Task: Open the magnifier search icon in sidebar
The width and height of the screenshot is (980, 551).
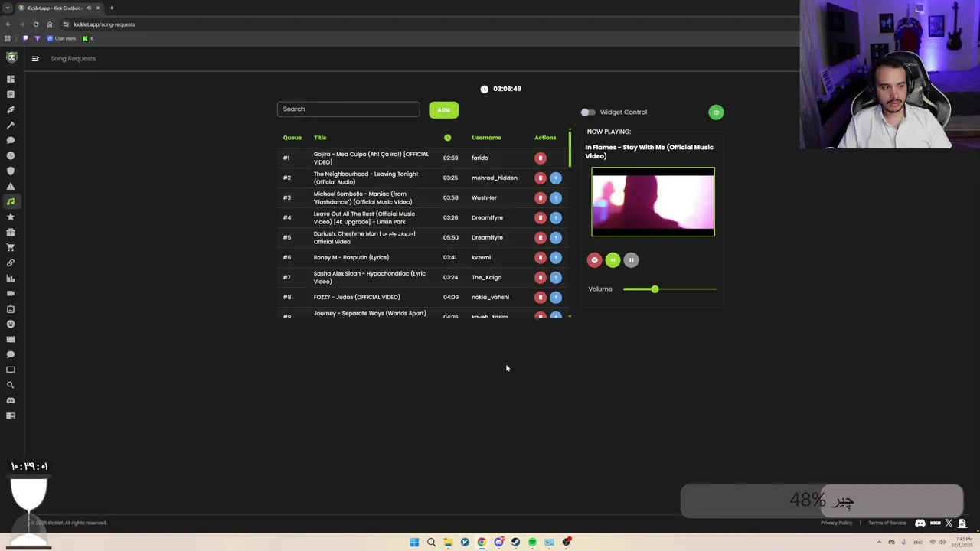Action: click(x=11, y=385)
